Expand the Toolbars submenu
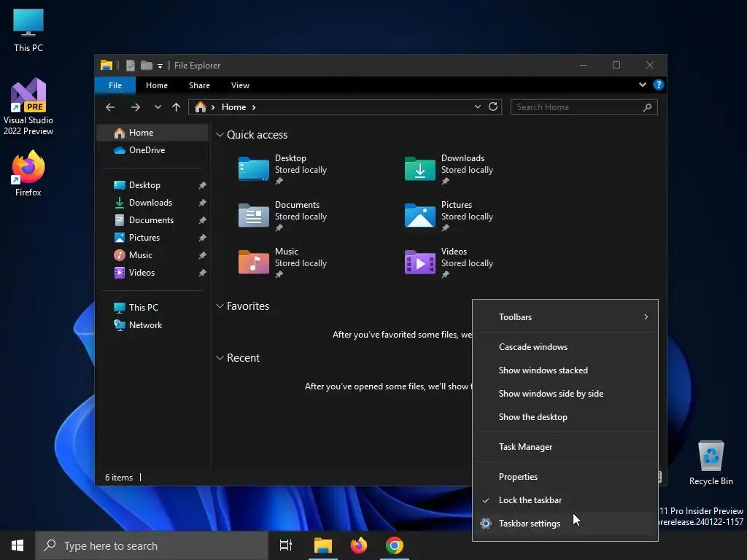The height and width of the screenshot is (560, 747). [x=565, y=317]
